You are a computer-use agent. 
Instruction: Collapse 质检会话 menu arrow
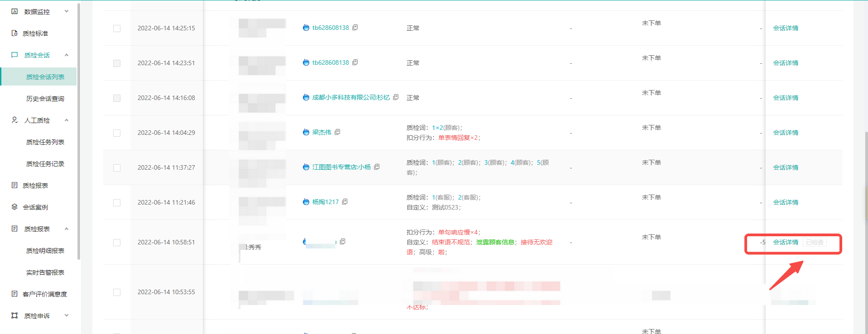pyautogui.click(x=67, y=55)
